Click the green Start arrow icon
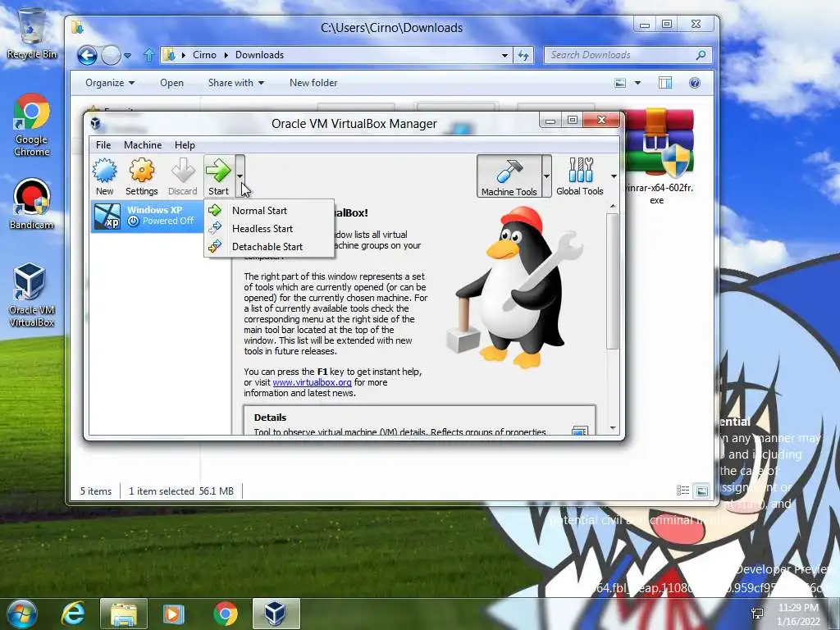This screenshot has width=840, height=630. click(218, 171)
